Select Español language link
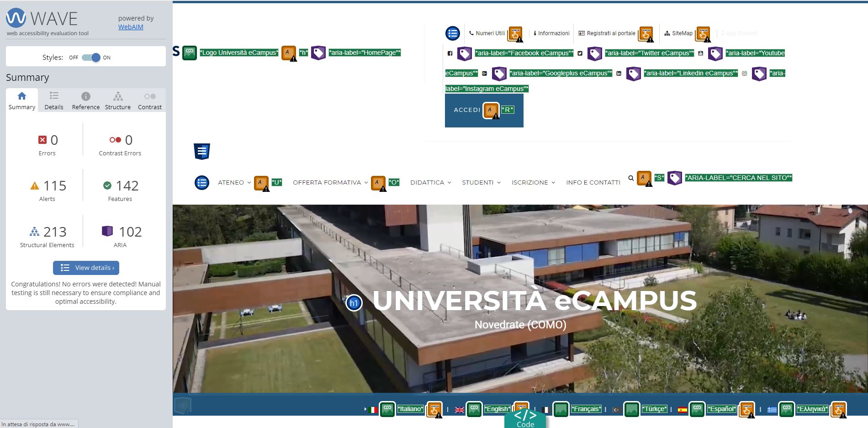Image resolution: width=868 pixels, height=428 pixels. click(721, 409)
